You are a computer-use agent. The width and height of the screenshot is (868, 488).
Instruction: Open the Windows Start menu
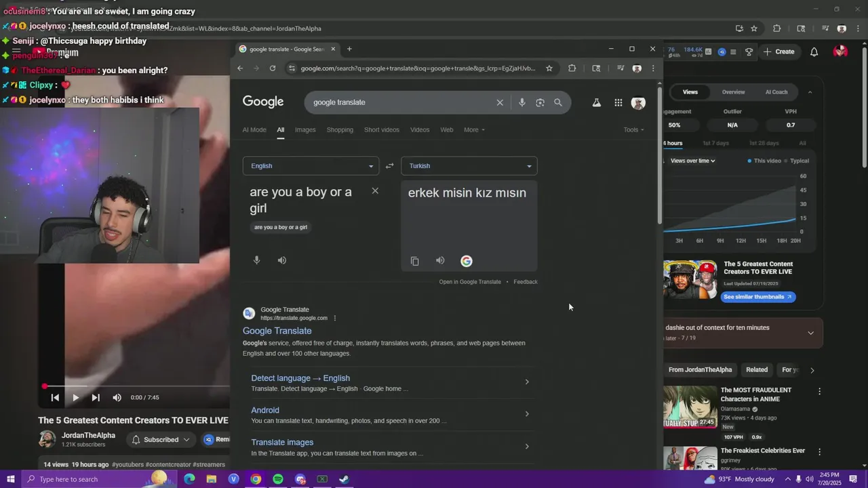pos(11,479)
